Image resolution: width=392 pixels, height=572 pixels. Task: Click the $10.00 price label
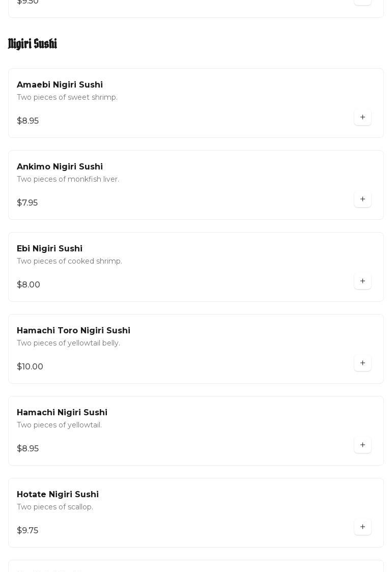[x=30, y=367]
